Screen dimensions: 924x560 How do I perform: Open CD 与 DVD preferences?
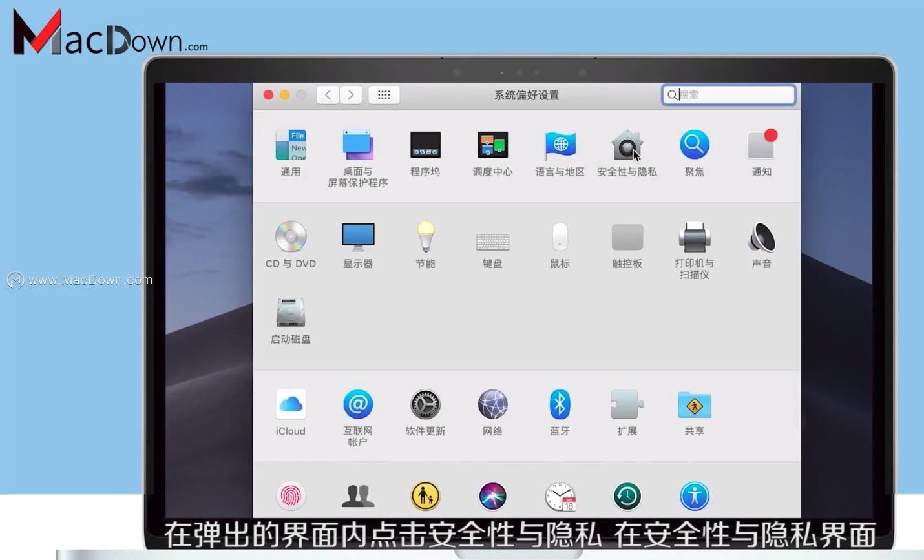291,236
